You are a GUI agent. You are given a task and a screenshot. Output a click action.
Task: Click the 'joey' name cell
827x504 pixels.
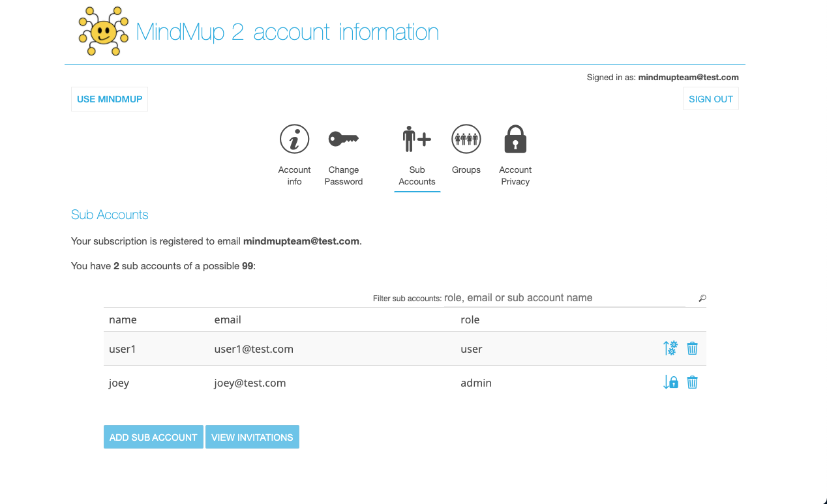click(119, 383)
